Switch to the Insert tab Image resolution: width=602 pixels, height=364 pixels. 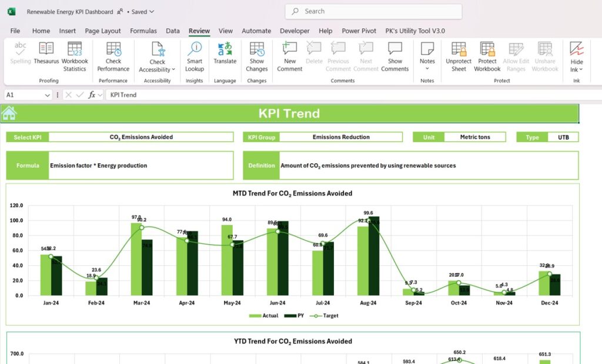click(x=67, y=31)
